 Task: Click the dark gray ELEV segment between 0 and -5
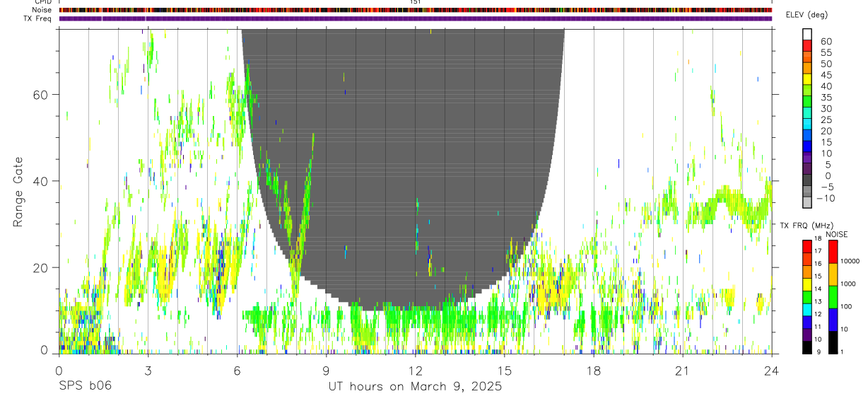coord(807,180)
